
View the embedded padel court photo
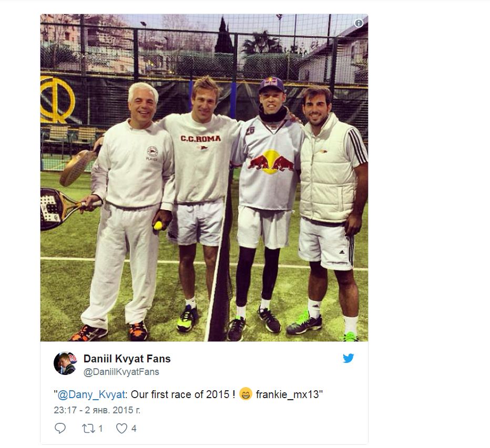tap(204, 178)
